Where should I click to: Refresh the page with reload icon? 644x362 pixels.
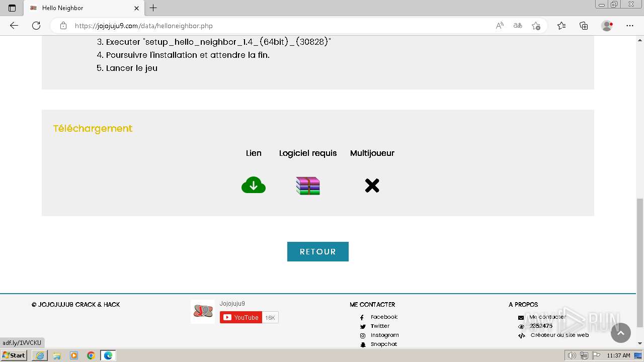click(36, 26)
